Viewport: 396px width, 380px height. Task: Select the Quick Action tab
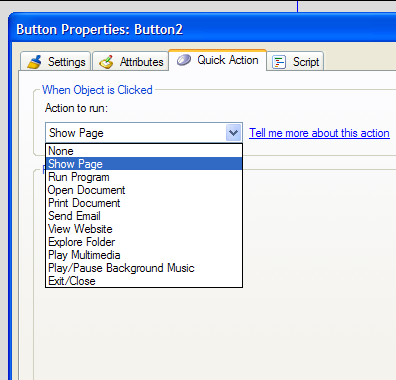click(x=218, y=60)
